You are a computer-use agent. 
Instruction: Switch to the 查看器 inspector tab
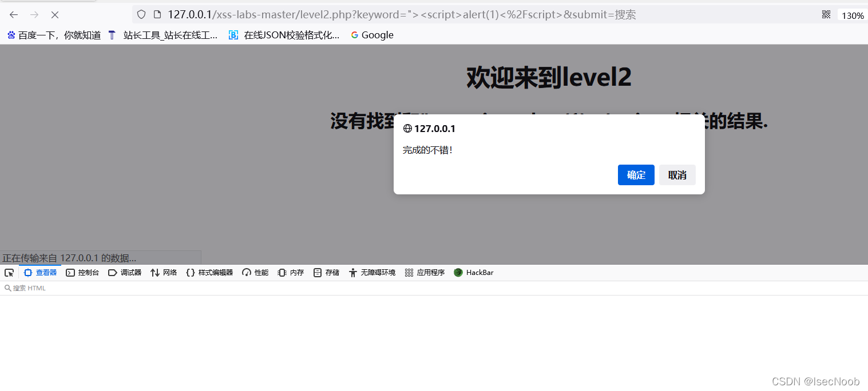pos(45,273)
